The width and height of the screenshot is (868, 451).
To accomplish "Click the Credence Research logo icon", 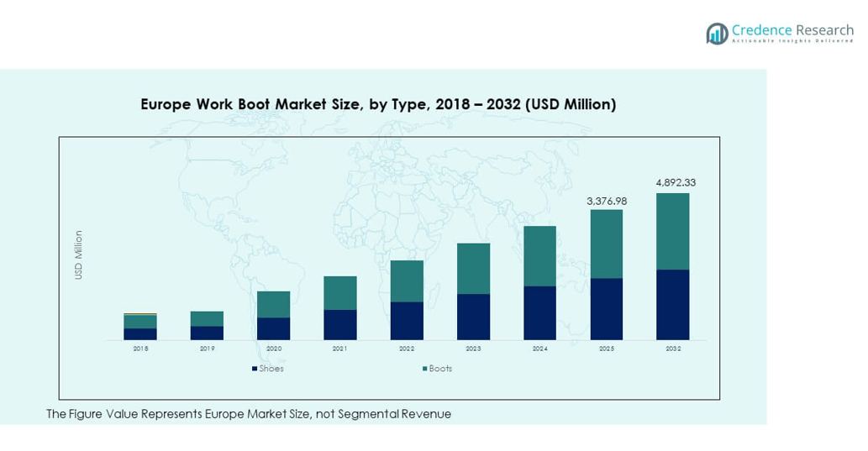I will 717,34.
